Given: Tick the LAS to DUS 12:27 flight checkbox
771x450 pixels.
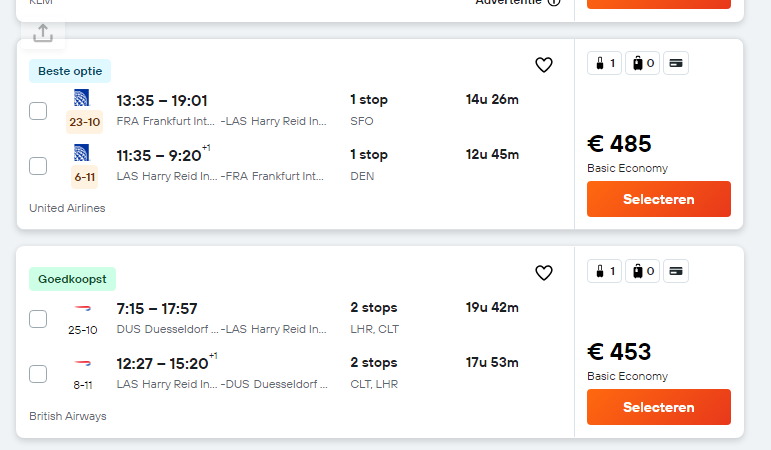Looking at the screenshot, I should (x=38, y=374).
